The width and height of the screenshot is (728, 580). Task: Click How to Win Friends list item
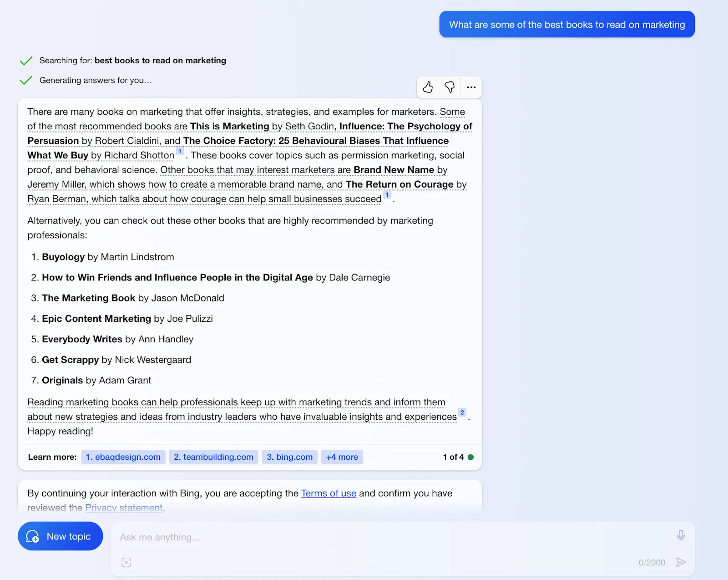pyautogui.click(x=216, y=278)
